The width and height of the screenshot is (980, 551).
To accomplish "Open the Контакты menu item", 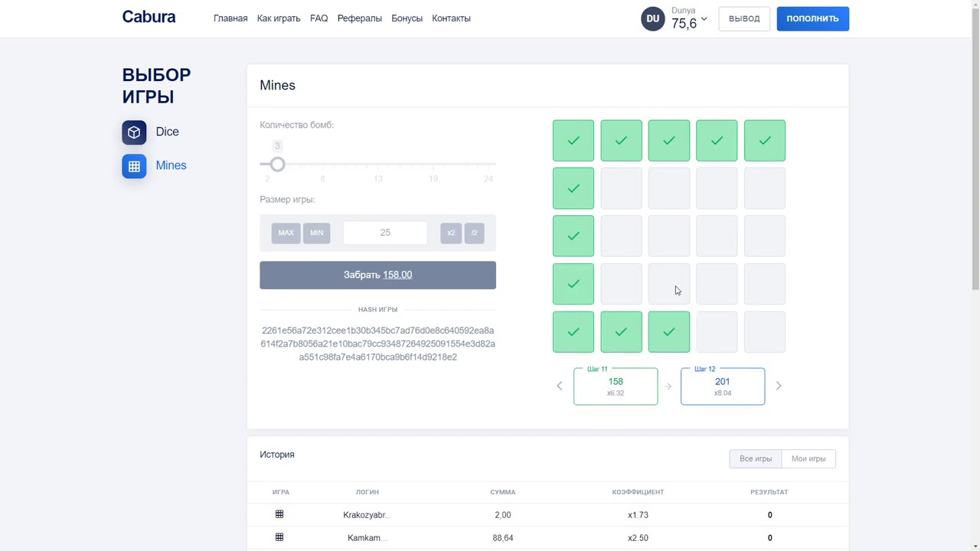I will coord(451,18).
